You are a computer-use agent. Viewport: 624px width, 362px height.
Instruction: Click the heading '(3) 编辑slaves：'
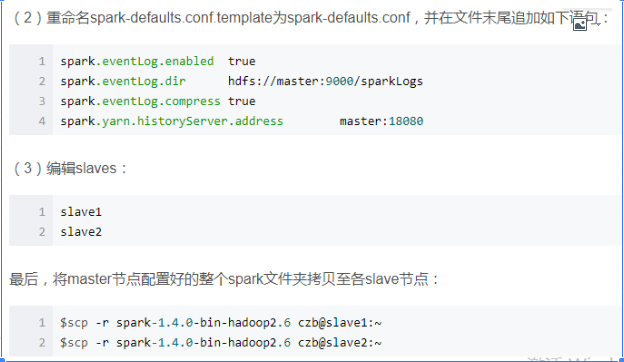(x=70, y=168)
